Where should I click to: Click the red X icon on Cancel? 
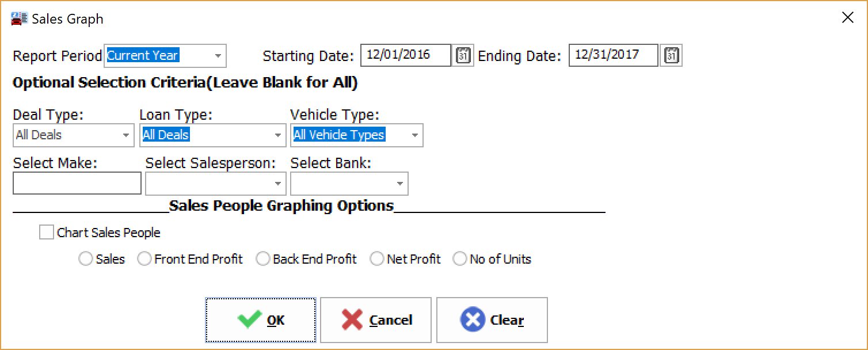pos(353,319)
